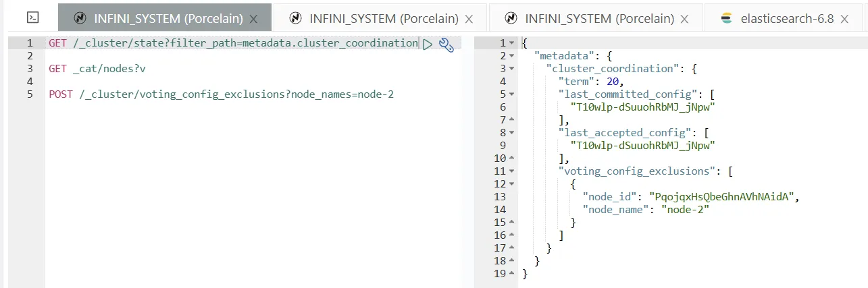Collapse the "last_committed_config" fold arrow on line 5
Viewport: 868px width, 288px height.
[x=511, y=94]
